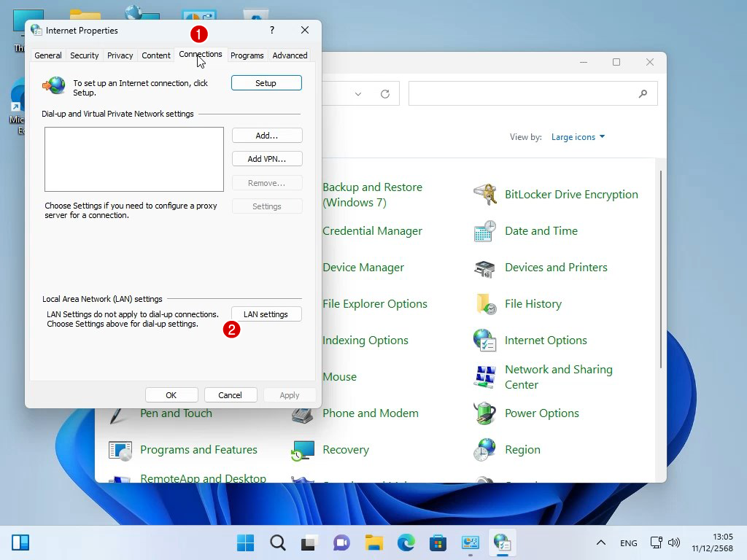Show hidden system tray icons chevron

pos(600,542)
